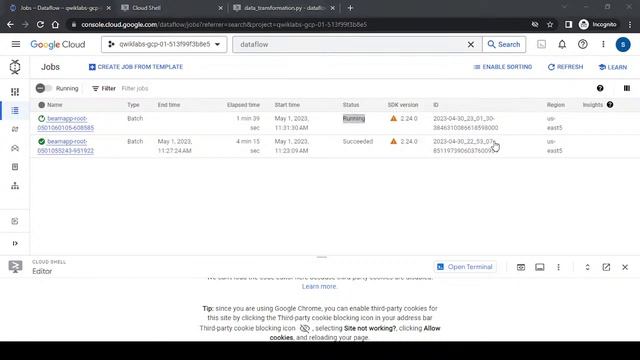The height and width of the screenshot is (360, 640).
Task: Click Create Job From Template
Action: tap(136, 67)
